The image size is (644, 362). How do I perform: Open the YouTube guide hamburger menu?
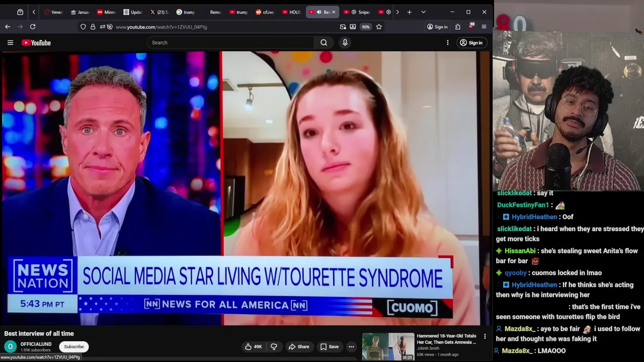[x=10, y=43]
